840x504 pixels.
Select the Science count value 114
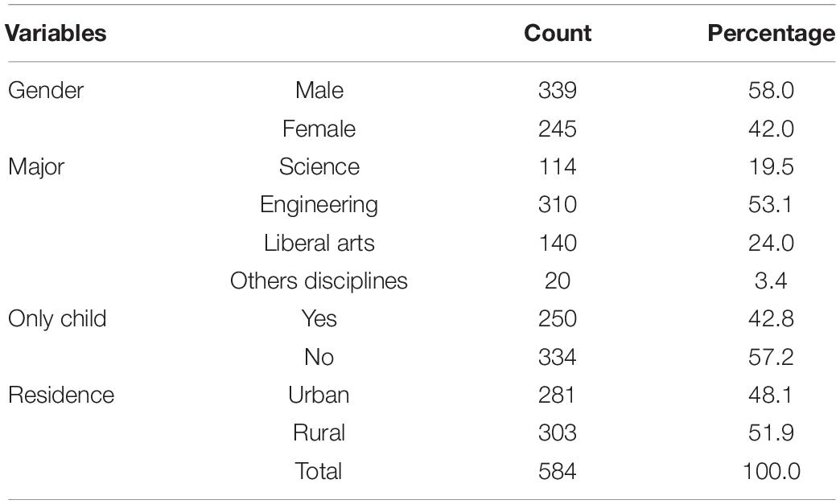557,167
